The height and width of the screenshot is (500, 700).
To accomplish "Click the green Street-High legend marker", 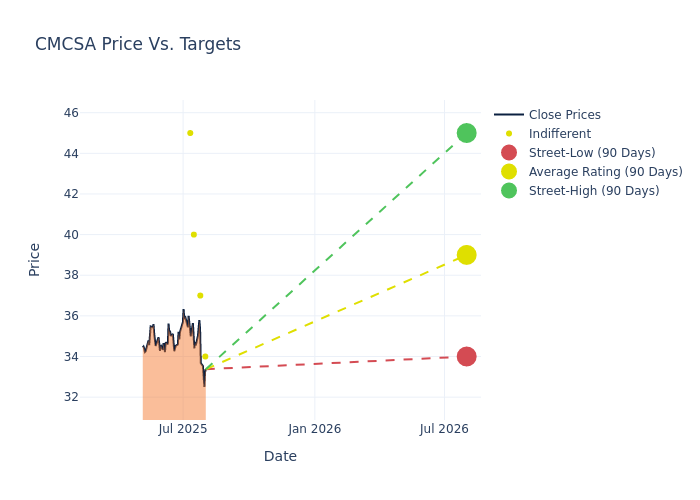I will click(x=509, y=191).
